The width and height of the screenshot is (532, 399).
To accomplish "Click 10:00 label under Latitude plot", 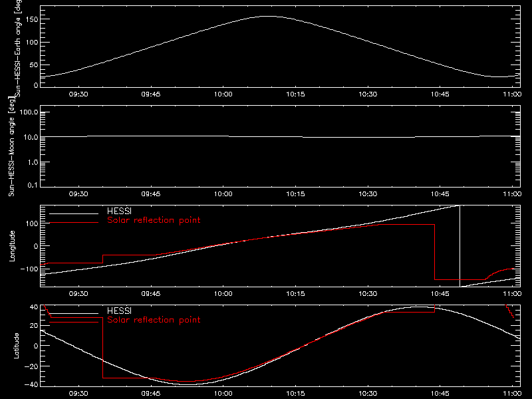I will click(x=223, y=393).
